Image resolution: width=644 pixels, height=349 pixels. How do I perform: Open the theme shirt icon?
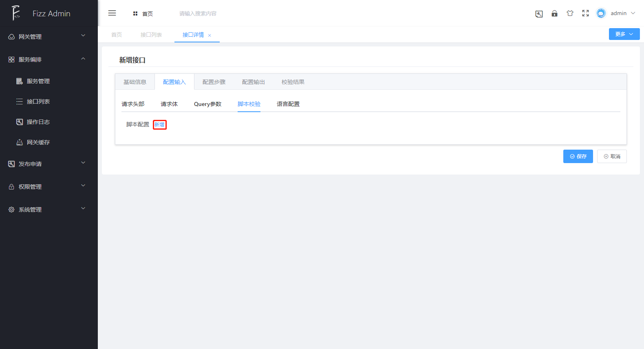pos(570,13)
